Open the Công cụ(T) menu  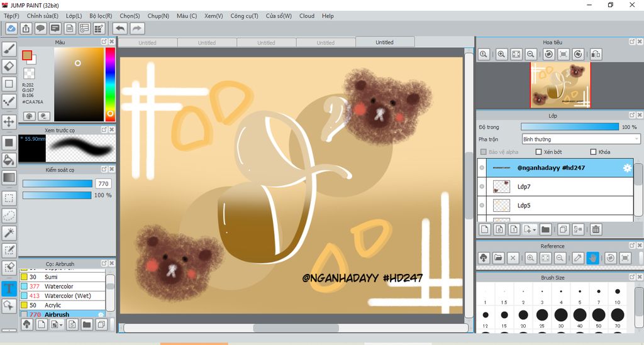244,16
